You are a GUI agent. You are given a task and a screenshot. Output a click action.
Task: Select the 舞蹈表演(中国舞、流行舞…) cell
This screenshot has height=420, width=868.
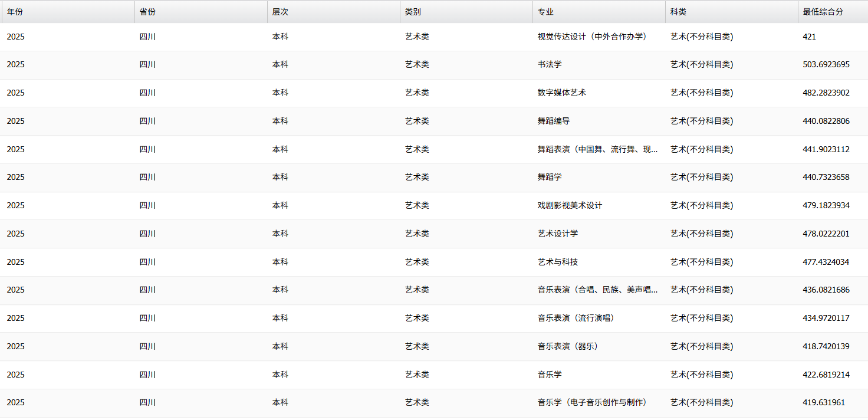pos(598,149)
